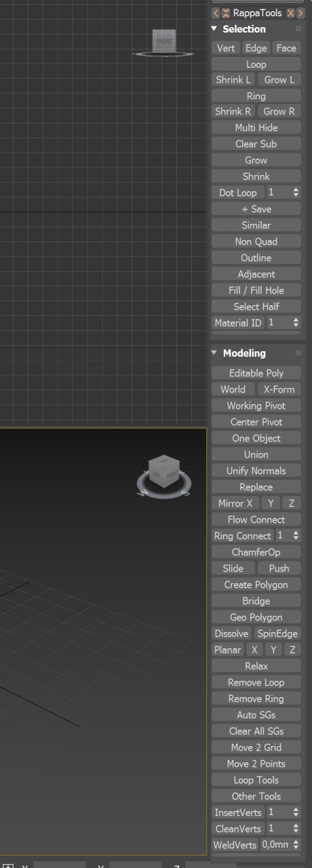312x868 pixels.
Task: Switch to Edge selection mode
Action: (x=256, y=48)
